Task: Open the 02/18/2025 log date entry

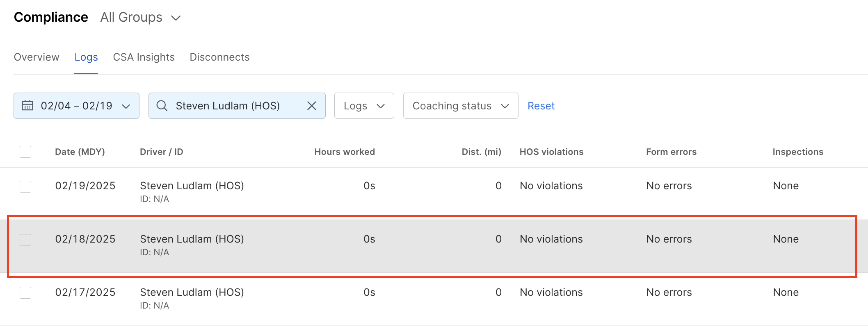Action: (x=85, y=239)
